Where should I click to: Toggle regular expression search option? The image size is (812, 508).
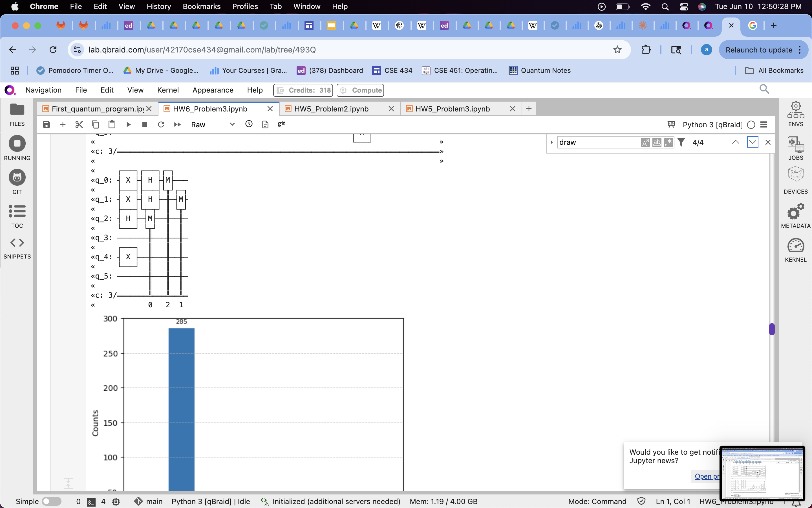668,143
